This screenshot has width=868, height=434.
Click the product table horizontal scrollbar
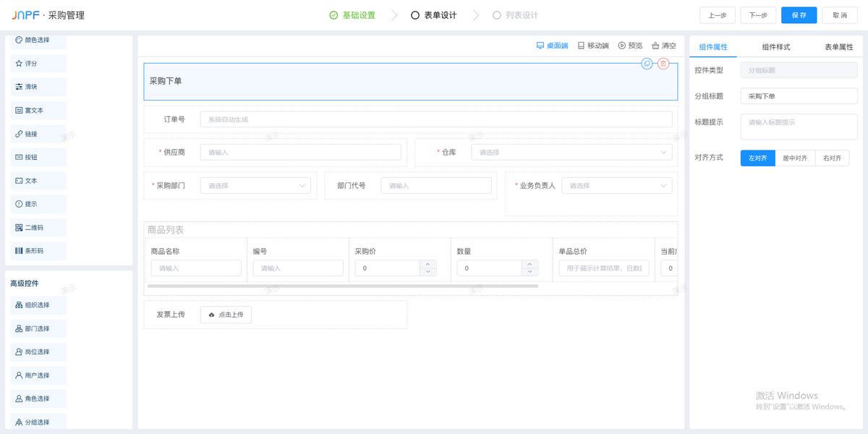click(342, 286)
